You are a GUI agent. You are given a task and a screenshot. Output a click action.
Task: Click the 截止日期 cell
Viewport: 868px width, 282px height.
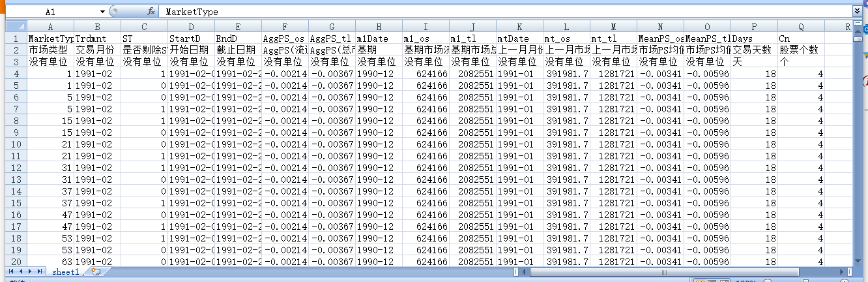tap(238, 50)
